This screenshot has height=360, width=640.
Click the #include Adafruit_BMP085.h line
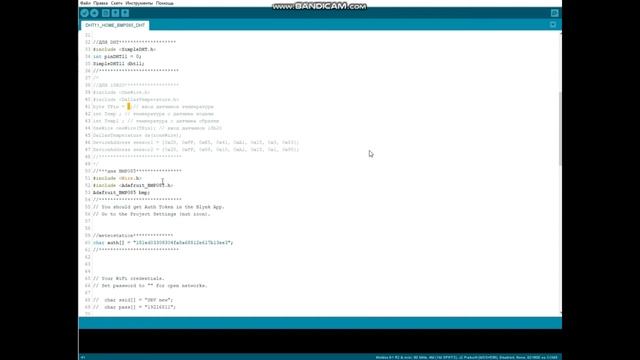click(133, 185)
